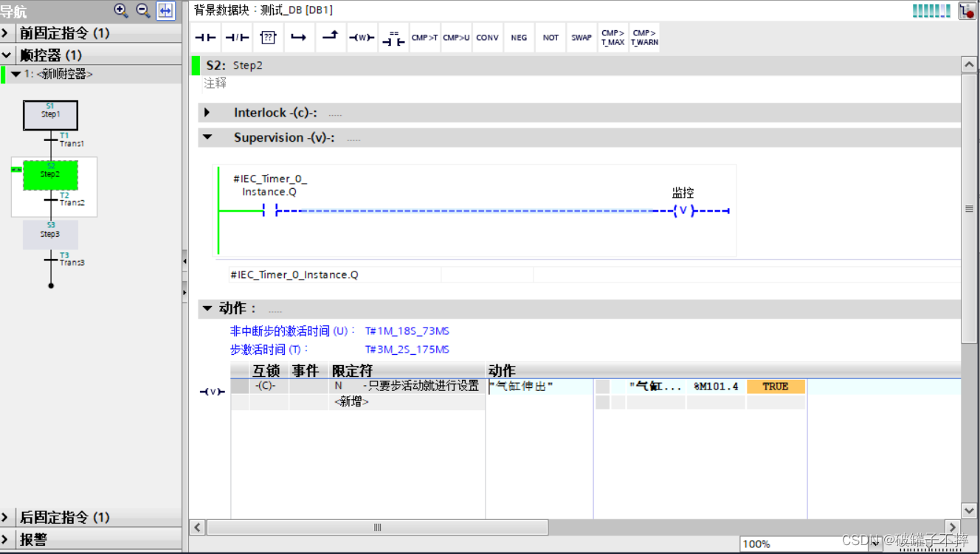Insert a normally open contact
The image size is (980, 554).
tap(205, 38)
